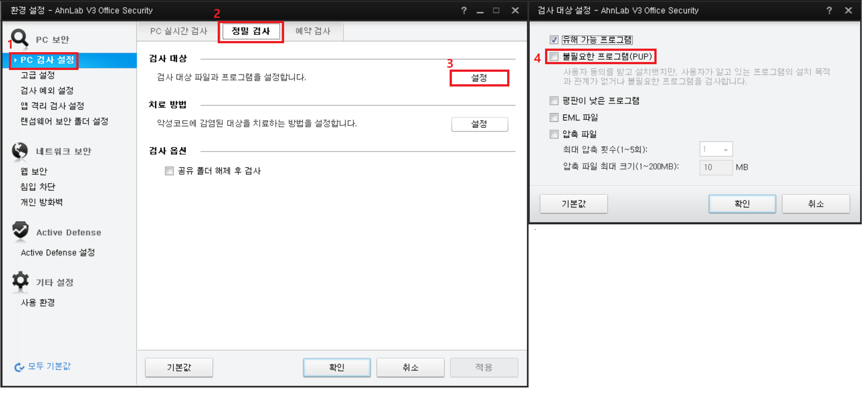Uncheck the 유해 가능 프로그램 checkbox
Screen dimensions: 868x404
pos(554,40)
